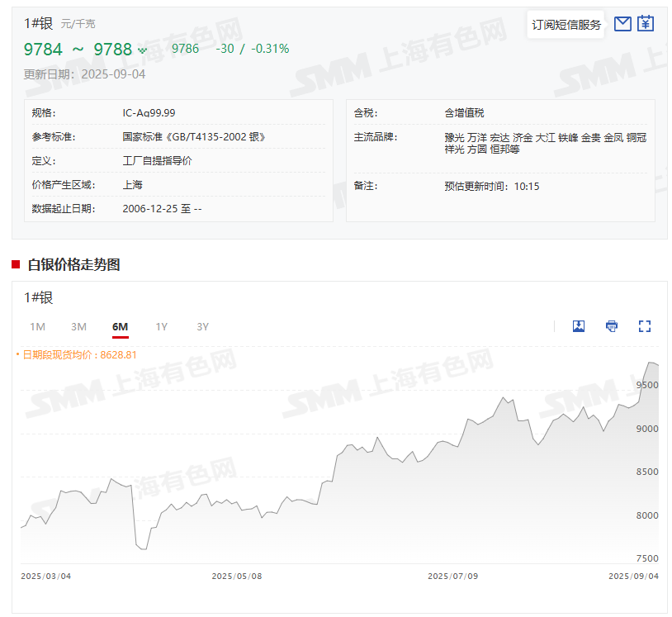Toggle the orange 日期段现货均价 legend dot
The width and height of the screenshot is (672, 617).
(17, 354)
